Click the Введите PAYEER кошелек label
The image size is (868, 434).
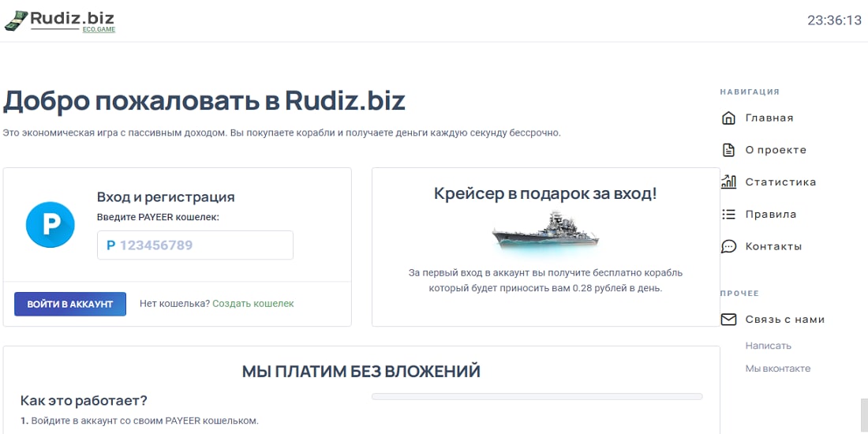pos(159,217)
